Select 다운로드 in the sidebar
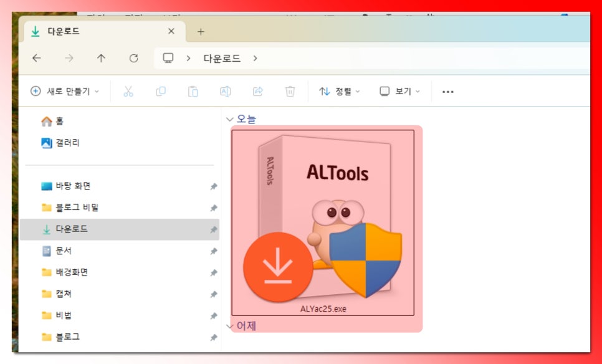The width and height of the screenshot is (602, 364). click(120, 229)
